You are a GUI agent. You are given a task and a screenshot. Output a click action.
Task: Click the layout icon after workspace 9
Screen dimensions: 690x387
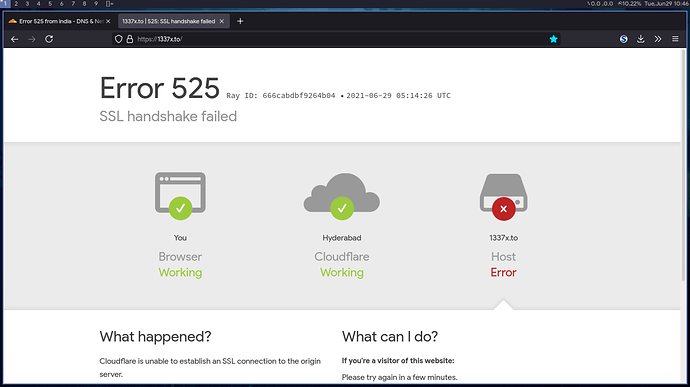click(x=110, y=4)
